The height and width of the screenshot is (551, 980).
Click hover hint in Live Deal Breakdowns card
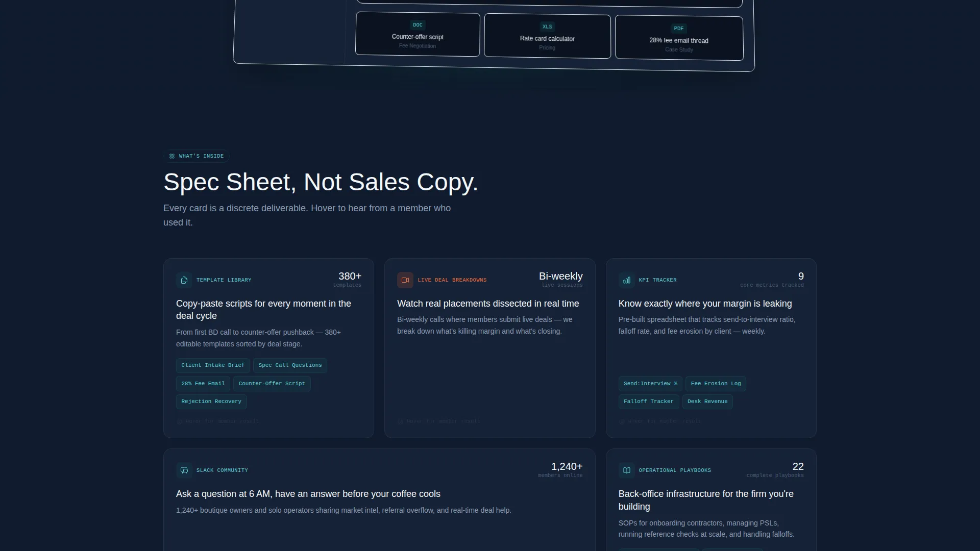439,421
